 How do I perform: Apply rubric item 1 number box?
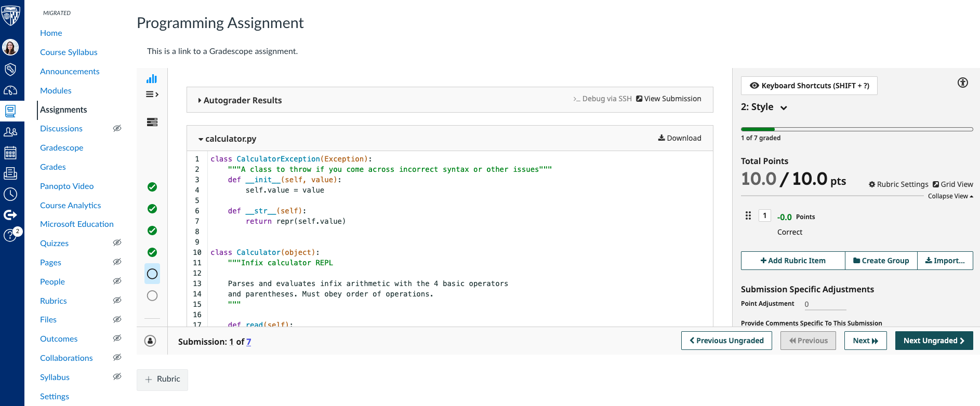[765, 215]
